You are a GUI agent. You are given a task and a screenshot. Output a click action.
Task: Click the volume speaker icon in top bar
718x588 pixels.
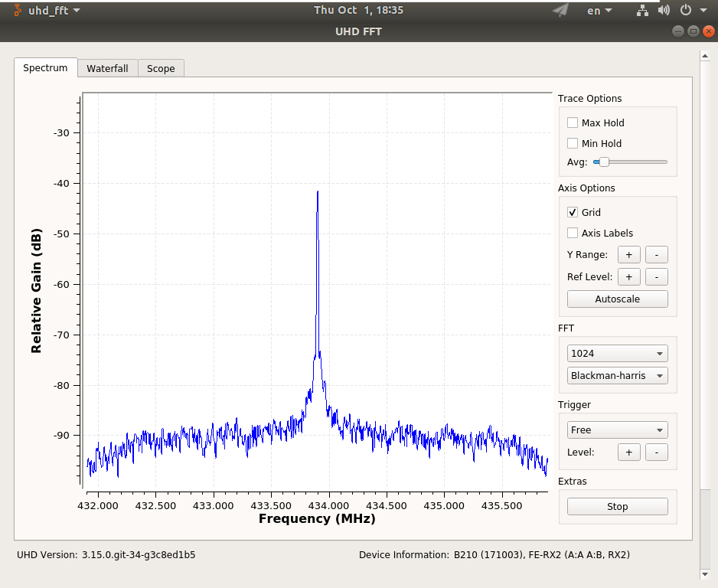click(x=663, y=11)
